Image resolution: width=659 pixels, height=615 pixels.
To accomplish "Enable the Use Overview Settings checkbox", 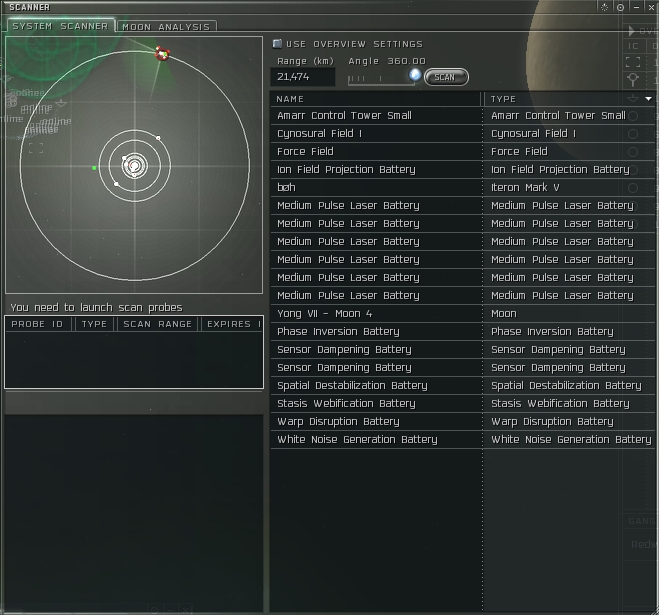I will point(277,44).
